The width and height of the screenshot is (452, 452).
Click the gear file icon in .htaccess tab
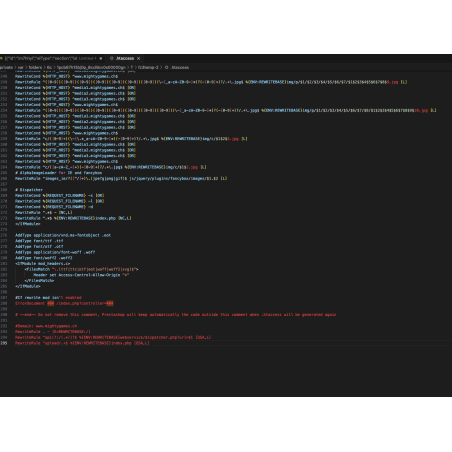[x=112, y=58]
